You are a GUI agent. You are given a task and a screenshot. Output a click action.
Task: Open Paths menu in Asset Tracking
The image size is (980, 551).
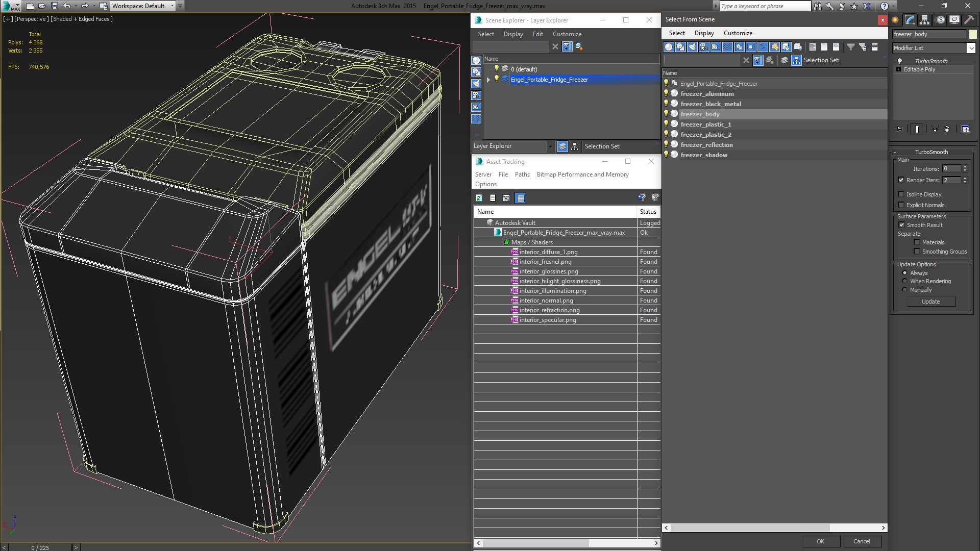click(x=522, y=174)
